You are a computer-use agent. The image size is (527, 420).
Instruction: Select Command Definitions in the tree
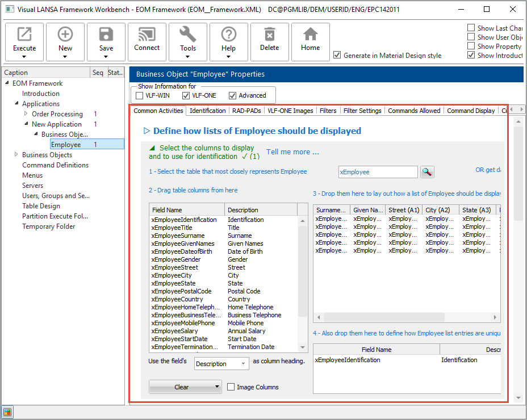click(56, 165)
